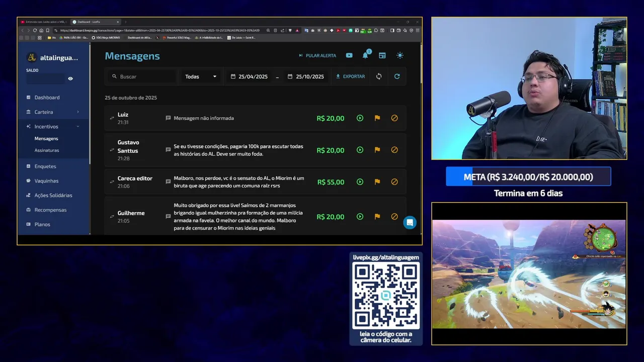Image resolution: width=644 pixels, height=362 pixels.
Task: Replay alert for Luiz's R$ 20,00 message
Action: (360, 118)
